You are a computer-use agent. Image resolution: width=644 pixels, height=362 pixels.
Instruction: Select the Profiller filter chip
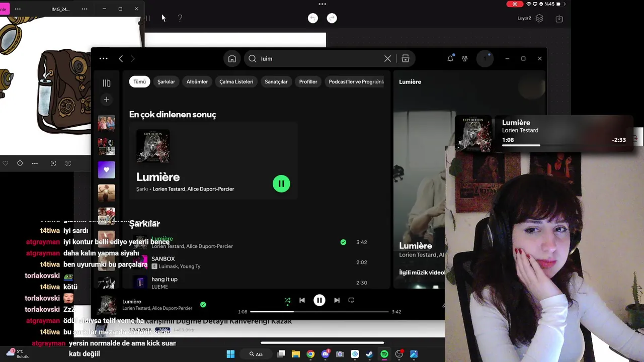pyautogui.click(x=308, y=81)
